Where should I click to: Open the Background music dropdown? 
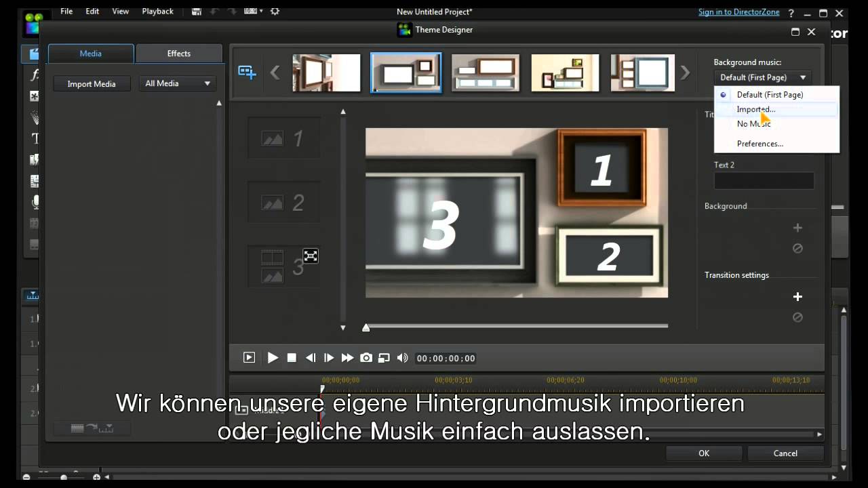coord(762,77)
